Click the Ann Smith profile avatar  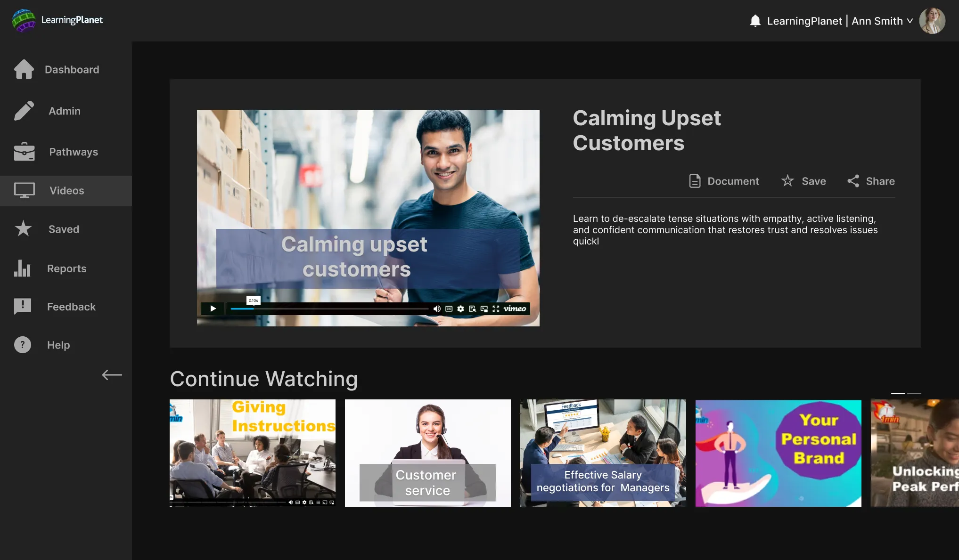coord(932,21)
